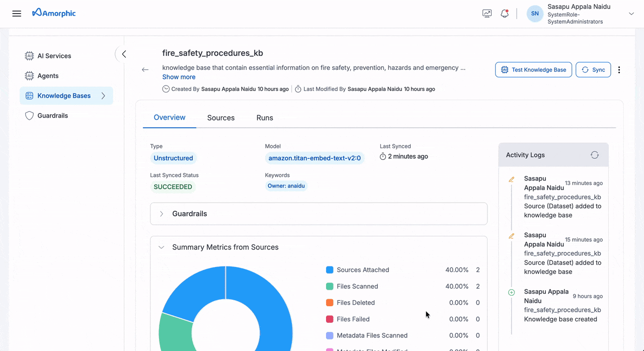This screenshot has height=351, width=644.
Task: Switch to the Sources tab
Action: pyautogui.click(x=220, y=118)
